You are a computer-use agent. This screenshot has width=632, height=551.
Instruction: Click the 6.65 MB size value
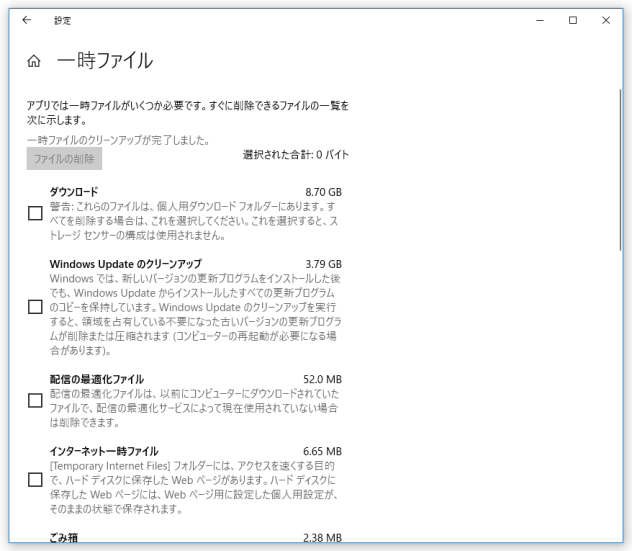pos(322,452)
